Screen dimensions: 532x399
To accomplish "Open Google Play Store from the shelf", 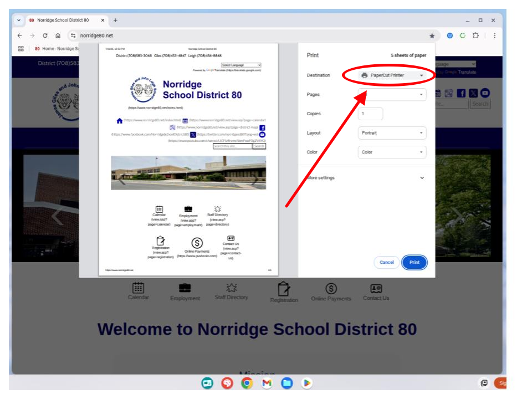I will (x=306, y=383).
